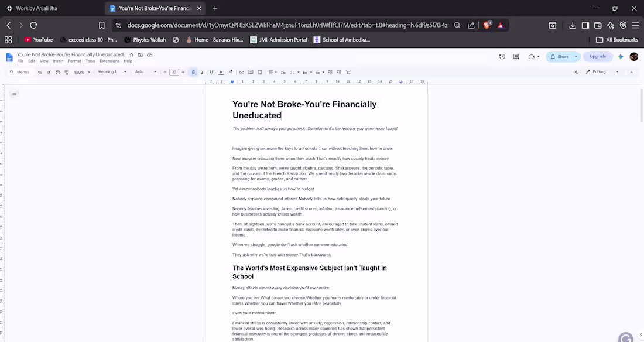Open the Extensions menu
644x342 pixels.
[x=109, y=61]
